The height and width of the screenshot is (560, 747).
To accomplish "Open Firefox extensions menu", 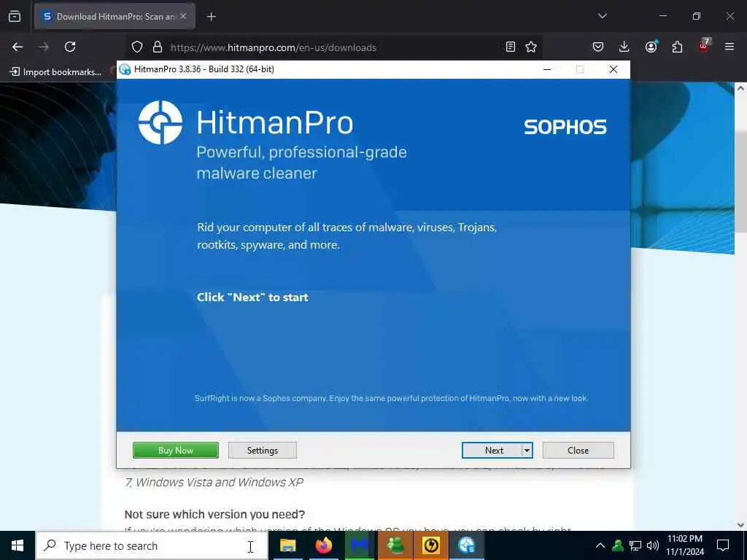I will 677,47.
